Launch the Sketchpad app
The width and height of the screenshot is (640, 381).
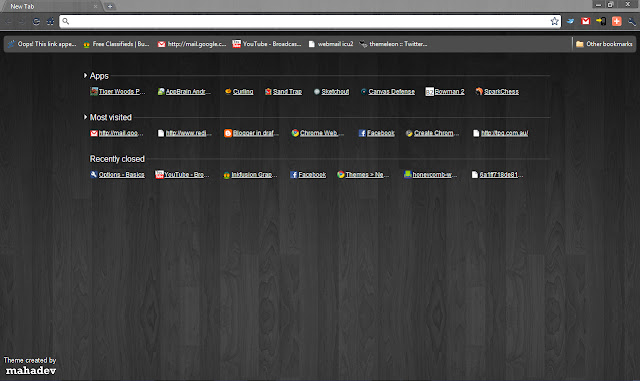(331, 91)
